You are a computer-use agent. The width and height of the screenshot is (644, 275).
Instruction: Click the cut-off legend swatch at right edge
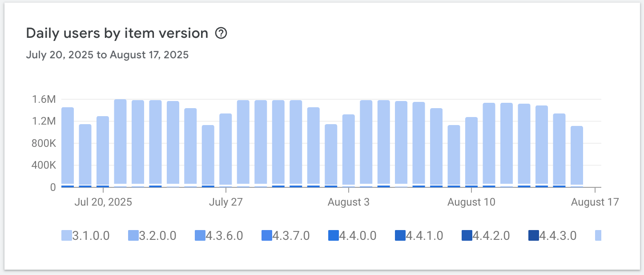pyautogui.click(x=598, y=235)
